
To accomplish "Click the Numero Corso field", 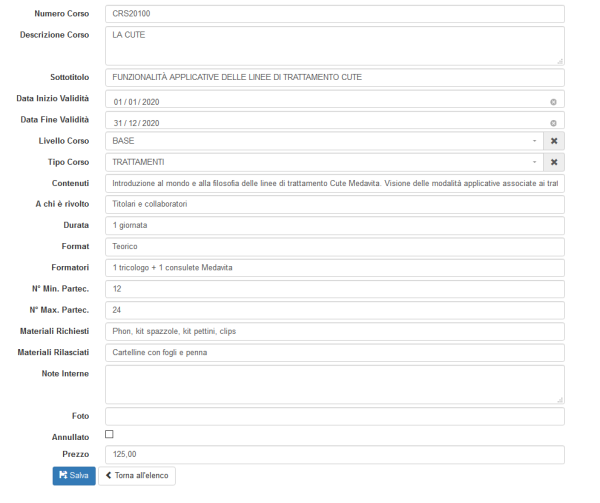I will pos(334,15).
